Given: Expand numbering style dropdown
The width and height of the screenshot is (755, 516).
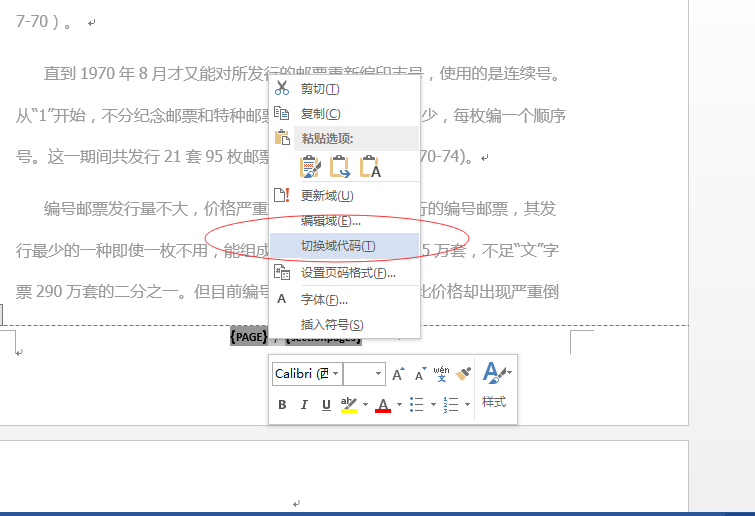Looking at the screenshot, I should click(x=468, y=405).
